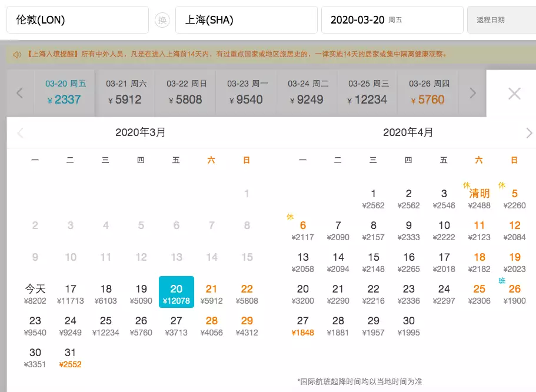
Task: Open the destination field 上海(SHA)
Action: click(246, 20)
